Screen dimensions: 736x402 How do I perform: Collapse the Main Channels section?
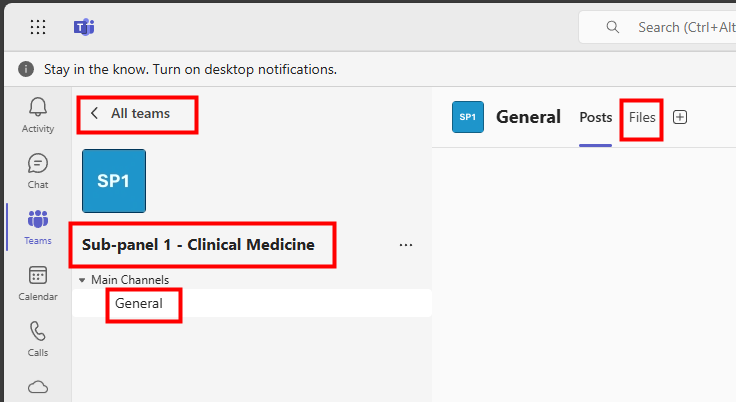[x=82, y=280]
